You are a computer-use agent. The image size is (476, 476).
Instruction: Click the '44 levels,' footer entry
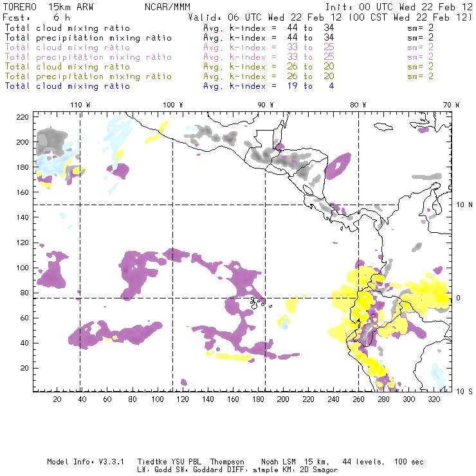point(363,462)
